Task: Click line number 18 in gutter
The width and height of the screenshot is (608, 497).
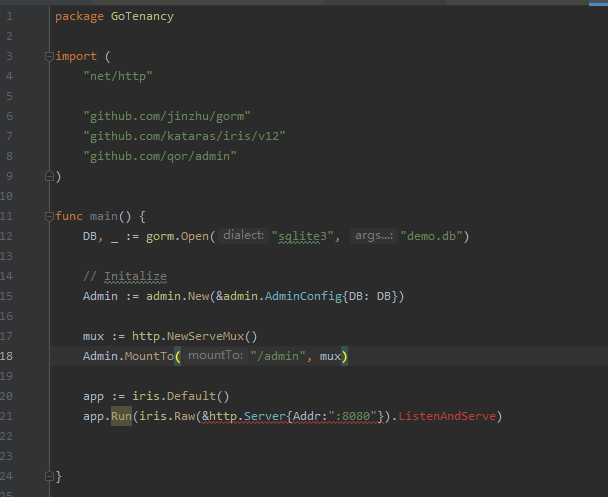Action: [6, 356]
